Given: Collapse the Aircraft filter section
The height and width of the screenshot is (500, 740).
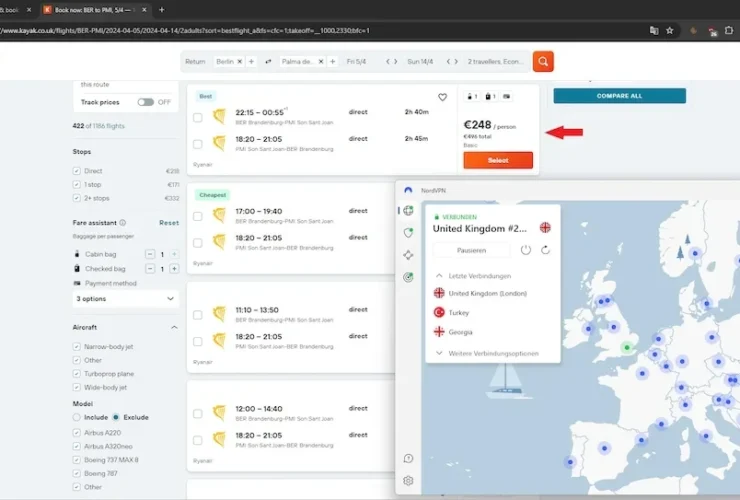Looking at the screenshot, I should point(174,327).
